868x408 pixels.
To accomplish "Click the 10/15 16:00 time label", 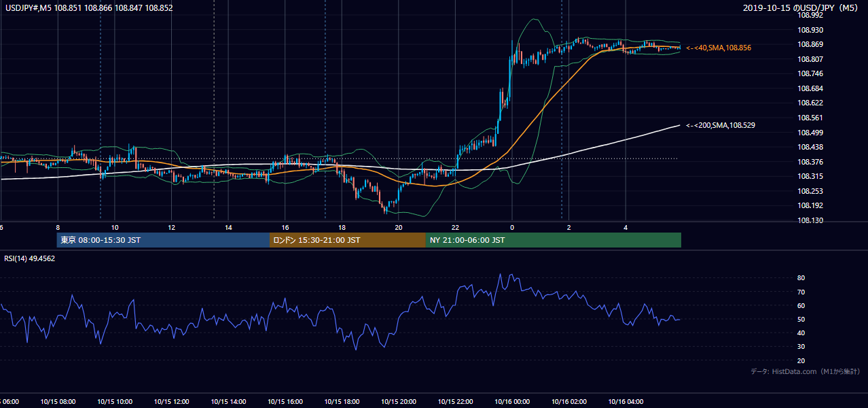I will click(285, 401).
